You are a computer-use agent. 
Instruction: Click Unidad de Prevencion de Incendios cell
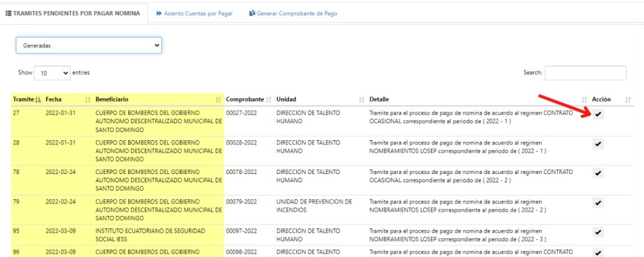tap(314, 205)
